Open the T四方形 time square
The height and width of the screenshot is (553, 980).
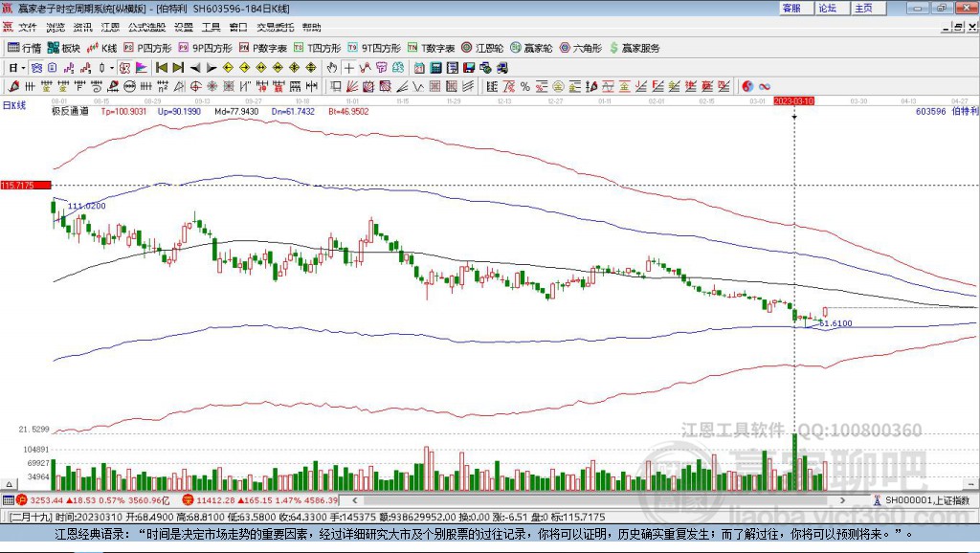317,48
